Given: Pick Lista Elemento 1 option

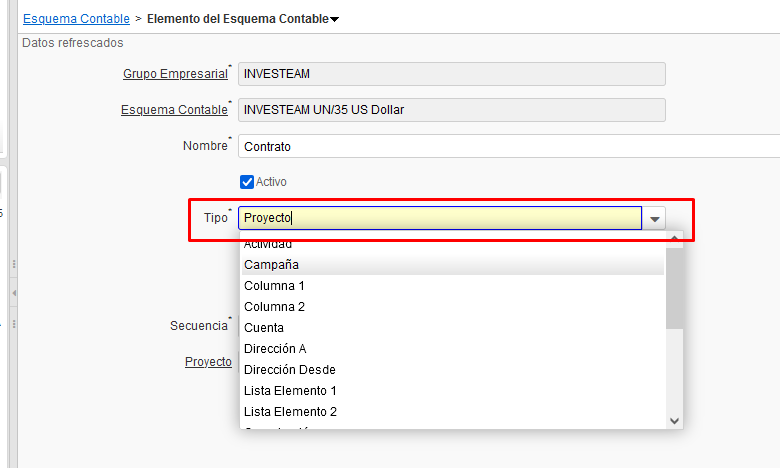Looking at the screenshot, I should 290,391.
